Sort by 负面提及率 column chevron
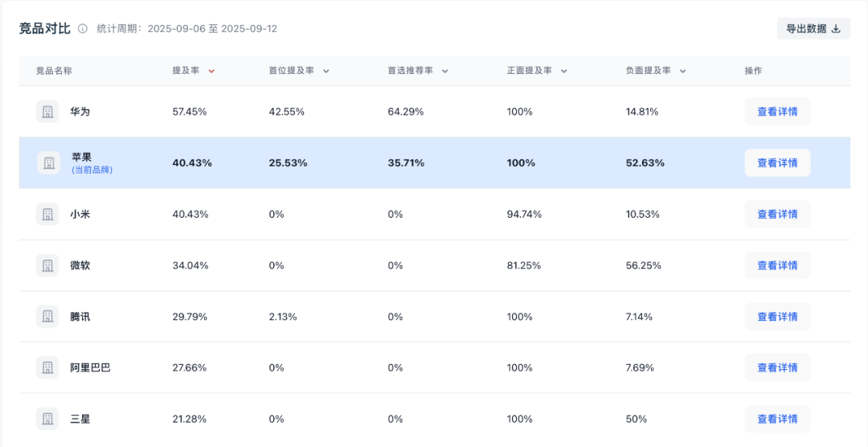Viewport: 868px width, 447px height. coord(683,71)
